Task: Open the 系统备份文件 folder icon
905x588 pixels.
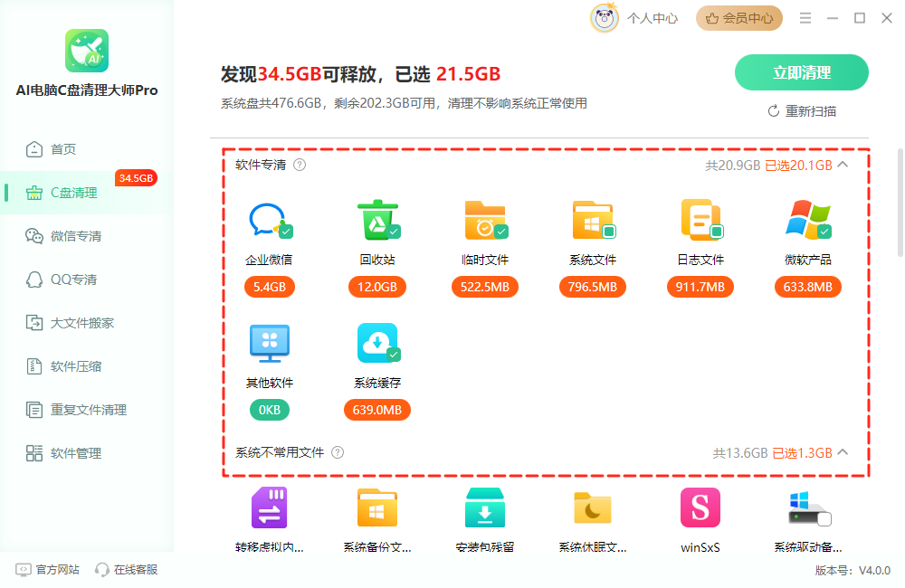Action: click(377, 507)
